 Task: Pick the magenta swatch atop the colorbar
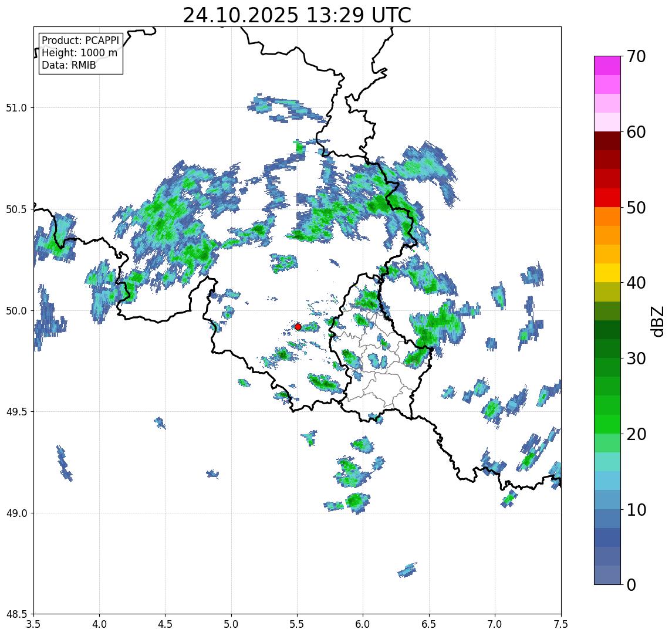coord(607,66)
